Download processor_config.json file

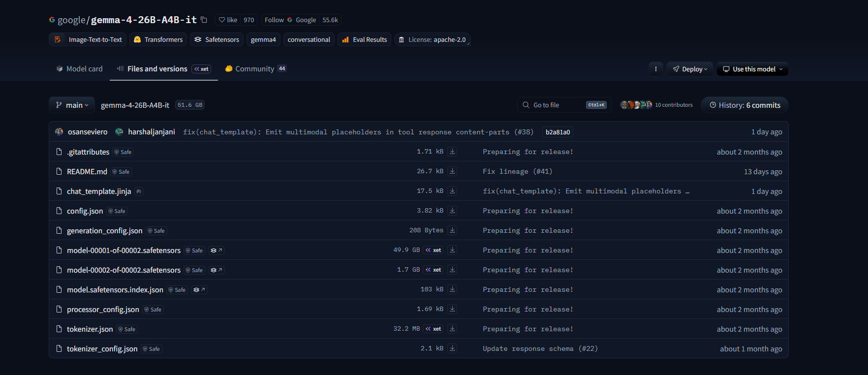click(x=452, y=309)
